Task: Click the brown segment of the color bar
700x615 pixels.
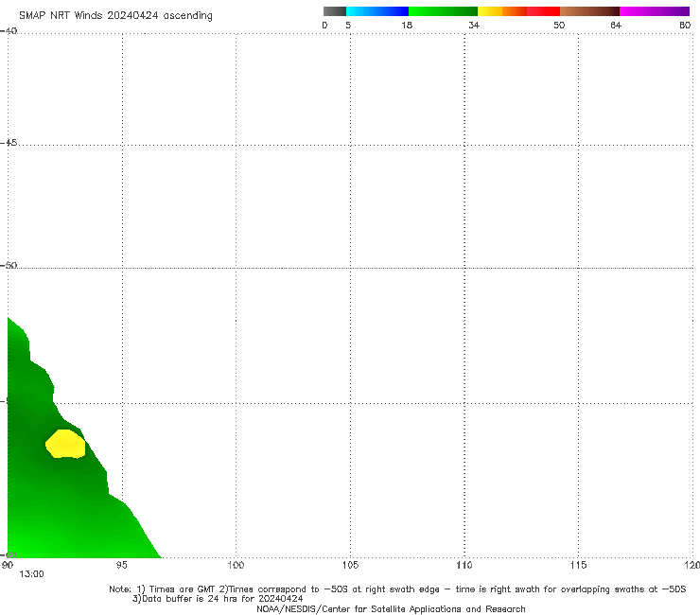Action: point(589,11)
